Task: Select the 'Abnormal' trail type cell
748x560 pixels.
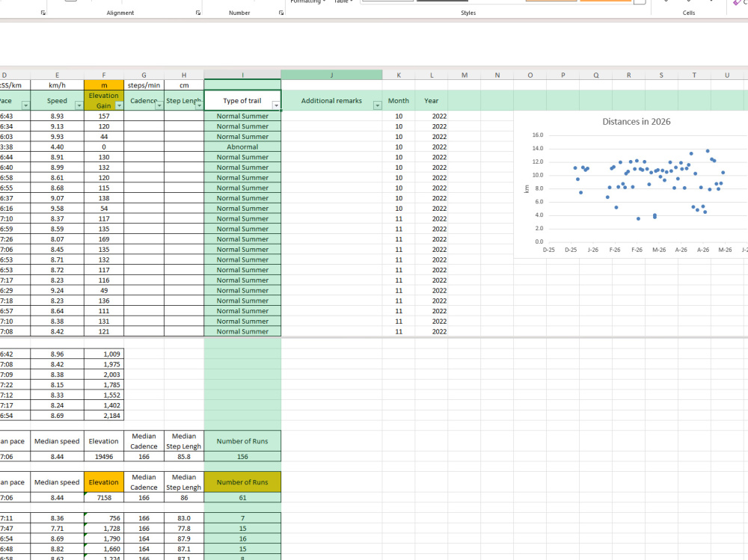Action: 242,147
